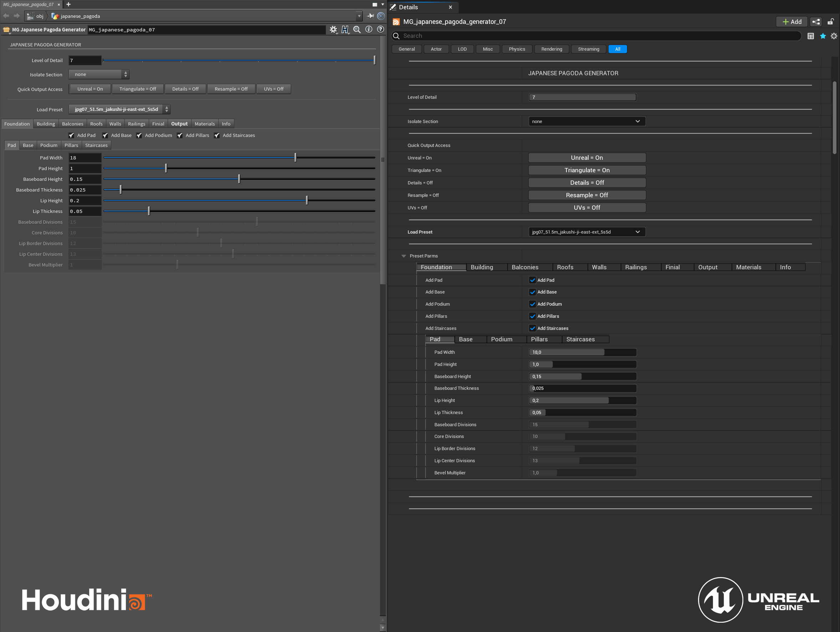Pin the Houdini parameter pane
840x632 pixels.
tap(370, 16)
